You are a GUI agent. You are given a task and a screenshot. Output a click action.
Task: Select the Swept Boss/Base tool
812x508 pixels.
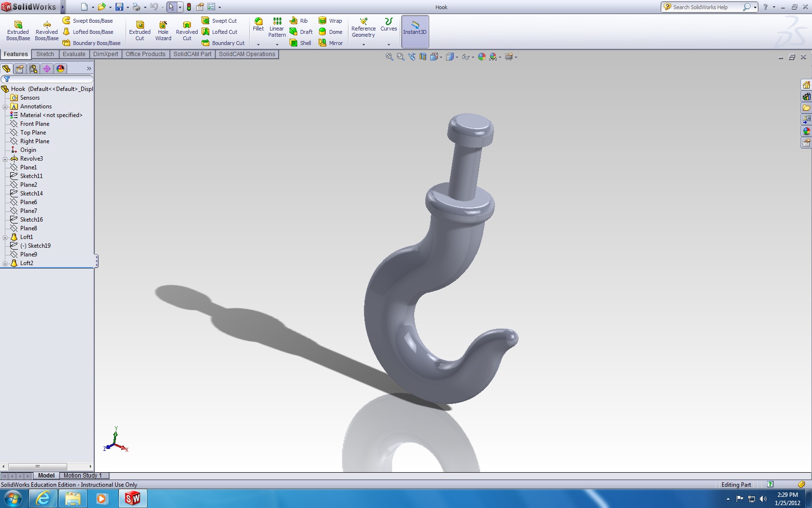click(88, 21)
